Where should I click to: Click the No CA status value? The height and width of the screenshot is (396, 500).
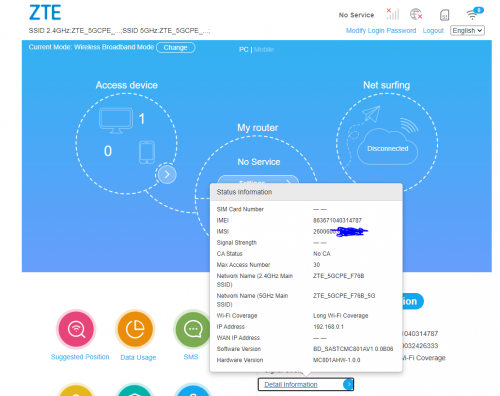click(x=322, y=254)
